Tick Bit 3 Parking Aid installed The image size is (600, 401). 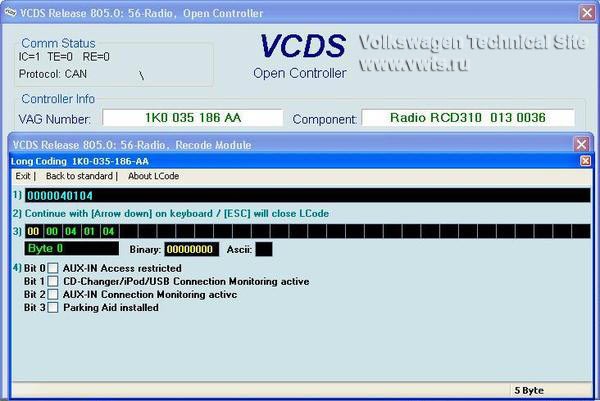(53, 307)
